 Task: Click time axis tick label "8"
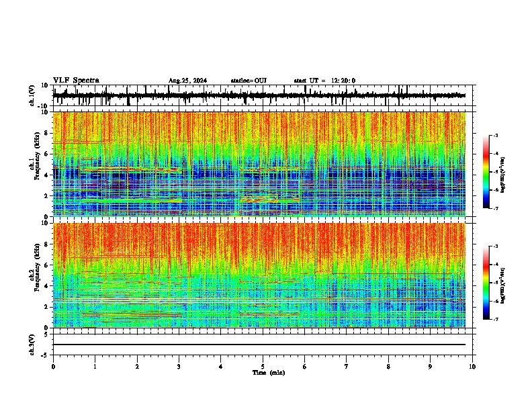388,367
